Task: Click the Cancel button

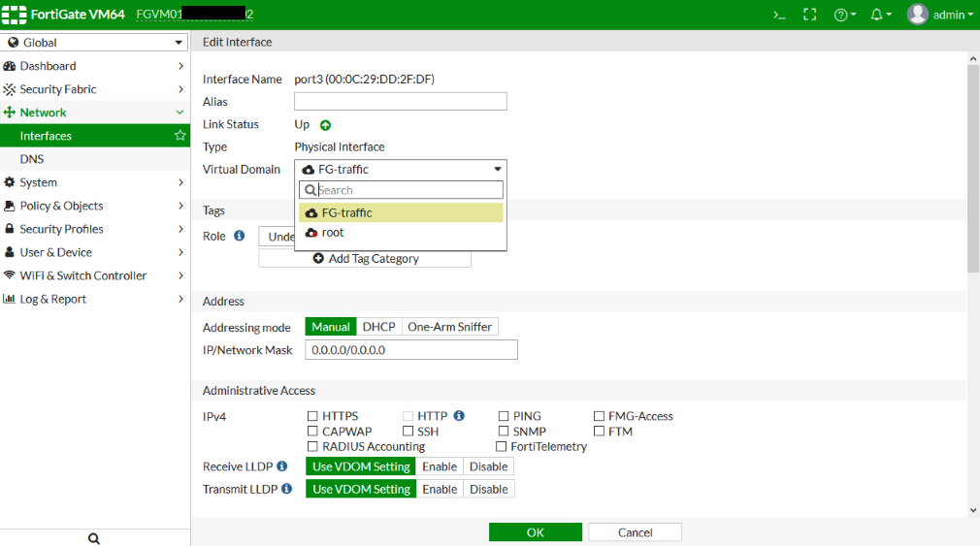Action: click(x=635, y=532)
